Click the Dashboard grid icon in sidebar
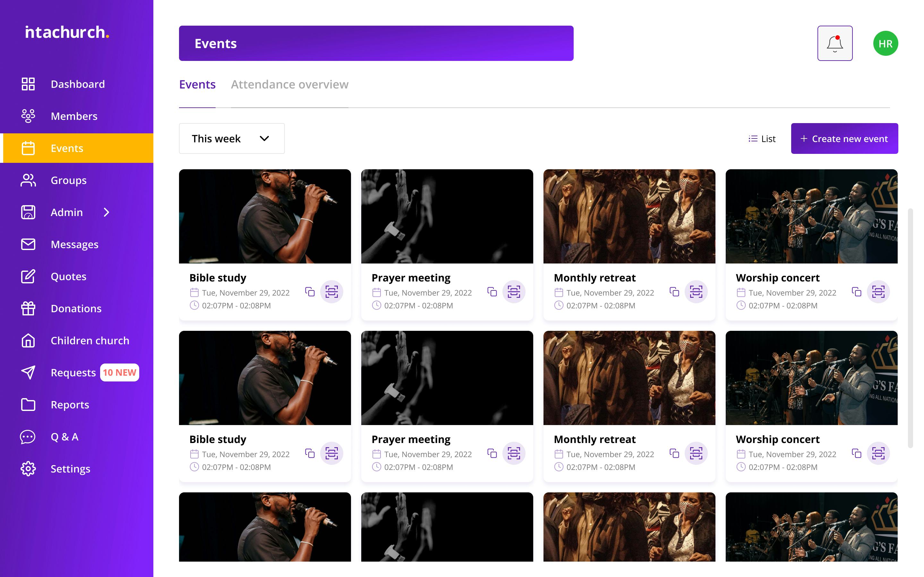This screenshot has width=924, height=577. (28, 84)
